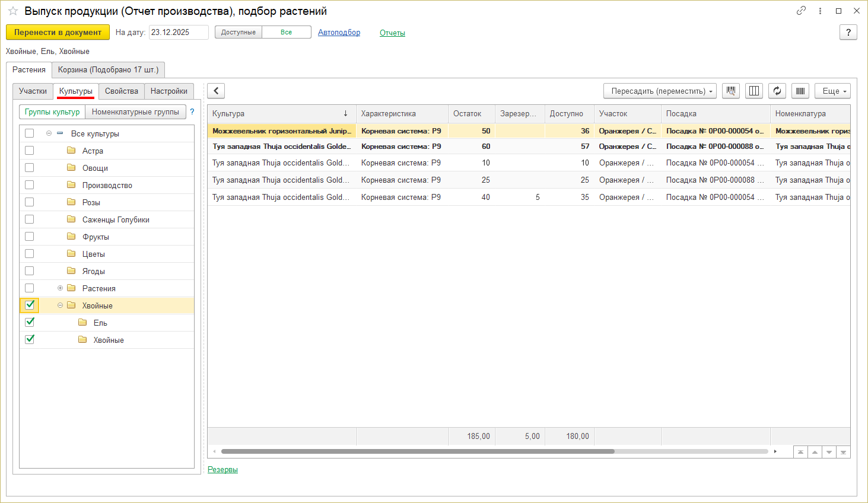The width and height of the screenshot is (868, 503).
Task: Click the barcode search icon
Action: click(x=731, y=91)
